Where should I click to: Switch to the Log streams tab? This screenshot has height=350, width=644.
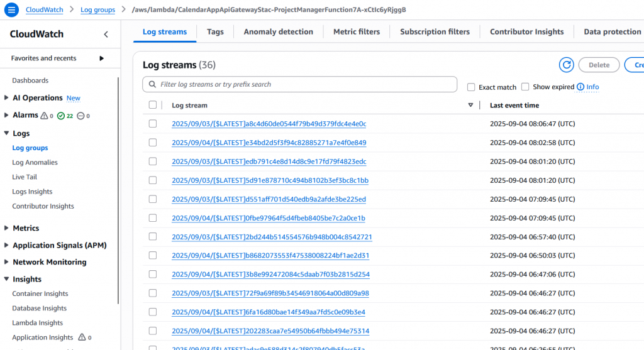165,31
